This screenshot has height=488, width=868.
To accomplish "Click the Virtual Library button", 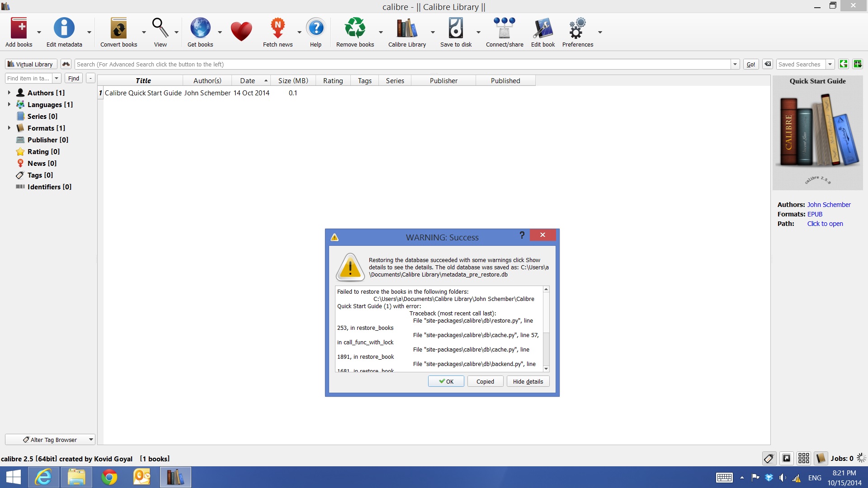I will [31, 64].
